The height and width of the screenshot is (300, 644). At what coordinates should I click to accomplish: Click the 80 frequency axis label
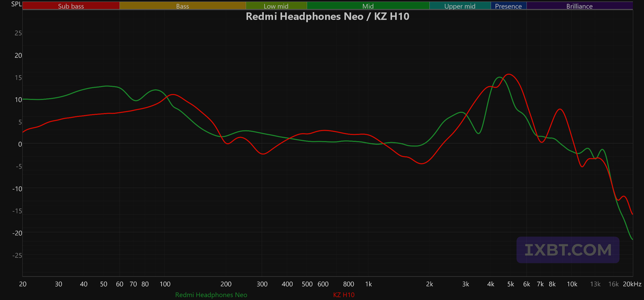pyautogui.click(x=145, y=284)
